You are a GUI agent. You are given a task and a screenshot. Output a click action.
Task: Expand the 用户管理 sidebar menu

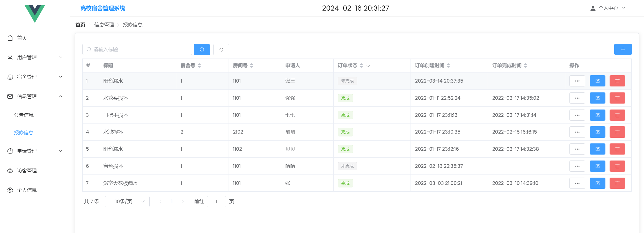point(35,57)
